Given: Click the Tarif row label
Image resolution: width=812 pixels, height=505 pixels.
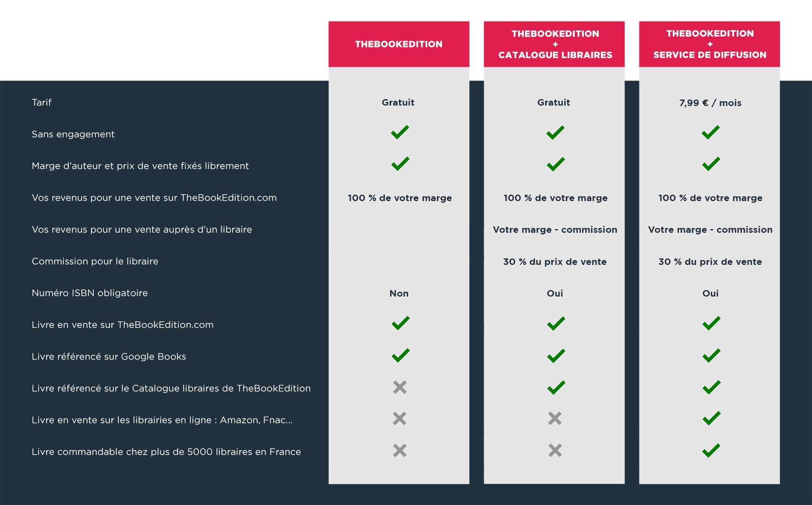Looking at the screenshot, I should tap(41, 102).
